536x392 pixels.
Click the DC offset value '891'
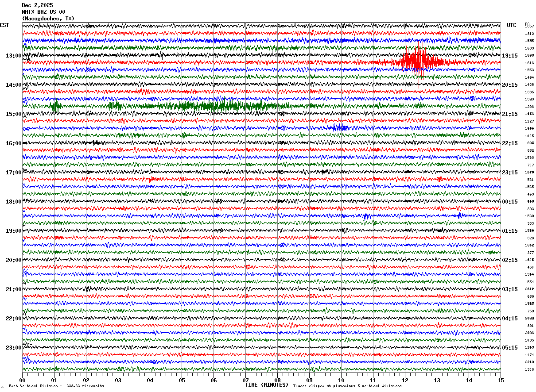(530, 326)
